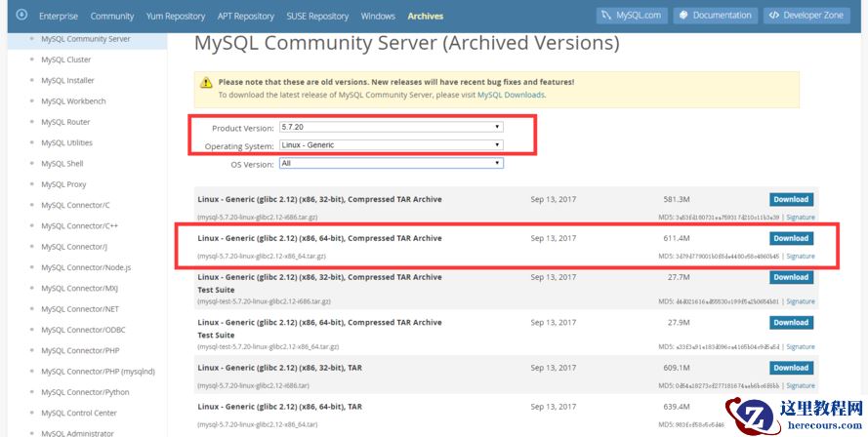Open Signature link for 609.1M i686.tar
The width and height of the screenshot is (868, 437).
801,385
